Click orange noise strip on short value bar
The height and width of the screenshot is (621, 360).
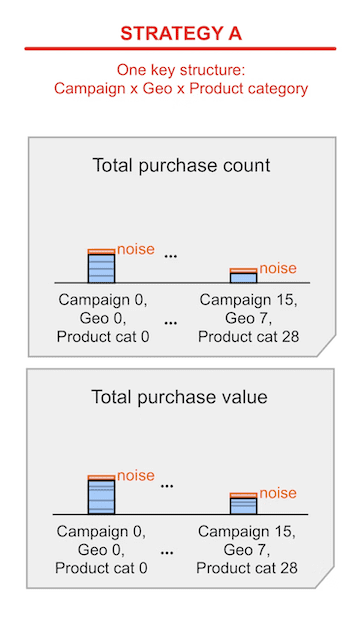coord(244,495)
